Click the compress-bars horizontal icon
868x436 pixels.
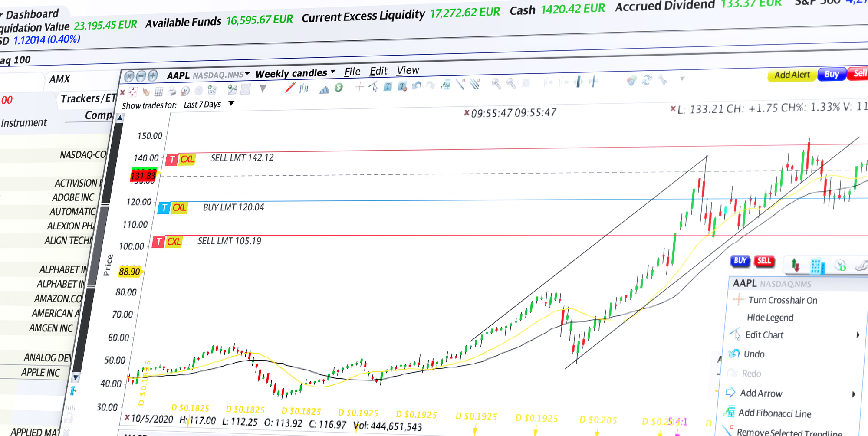click(594, 81)
